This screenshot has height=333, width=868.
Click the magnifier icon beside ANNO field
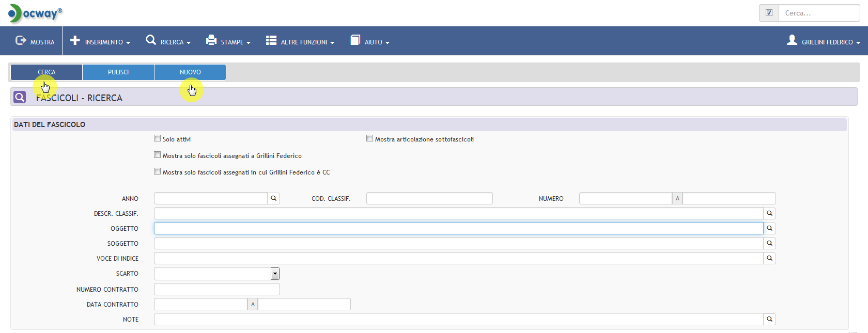(x=274, y=198)
